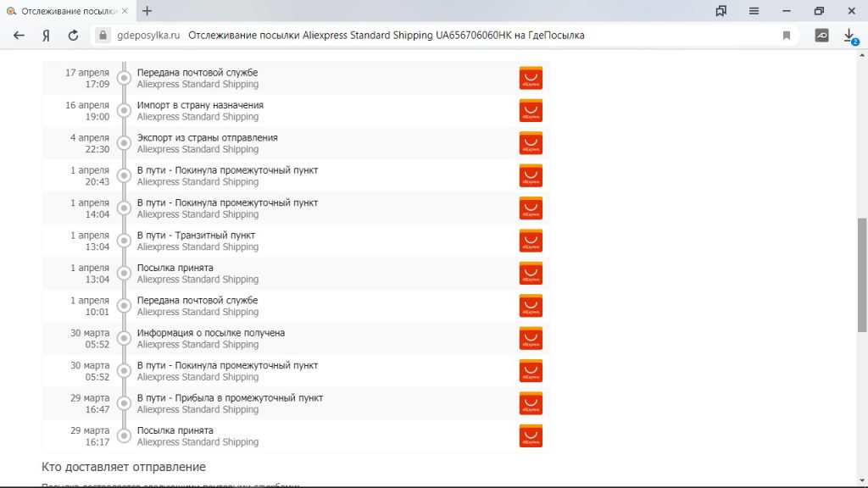Bookmark this page via address bar flag icon
This screenshot has width=868, height=488.
coord(787,36)
